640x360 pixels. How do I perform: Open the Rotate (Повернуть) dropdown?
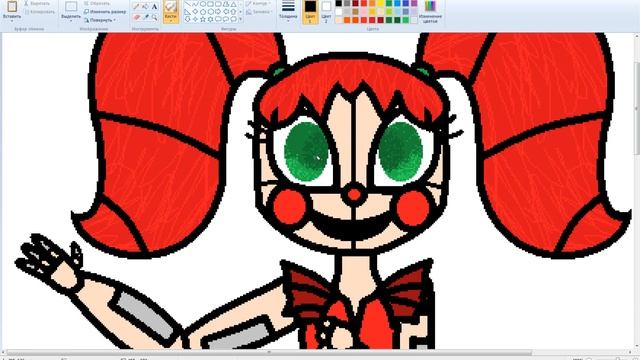[x=100, y=20]
